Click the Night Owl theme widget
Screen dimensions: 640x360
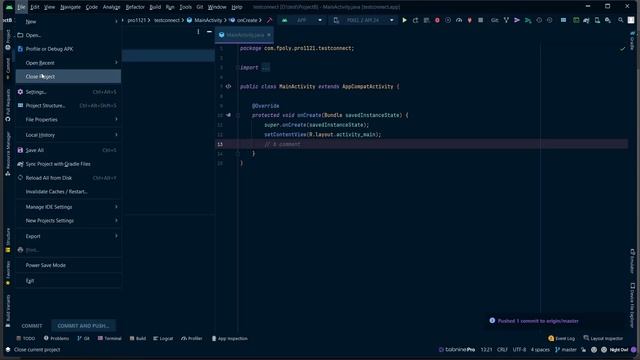click(618, 350)
